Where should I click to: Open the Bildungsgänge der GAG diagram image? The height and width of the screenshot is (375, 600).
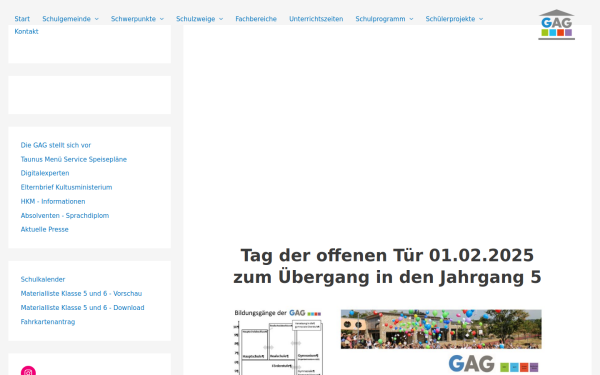pos(278,342)
